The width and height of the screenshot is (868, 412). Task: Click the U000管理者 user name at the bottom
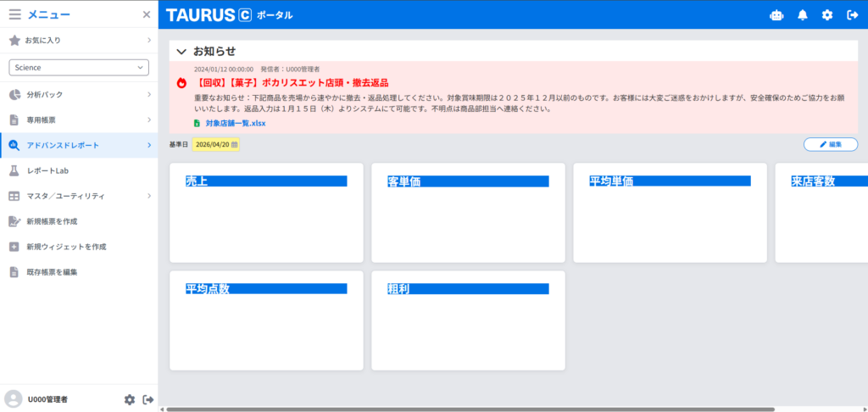[x=48, y=399]
